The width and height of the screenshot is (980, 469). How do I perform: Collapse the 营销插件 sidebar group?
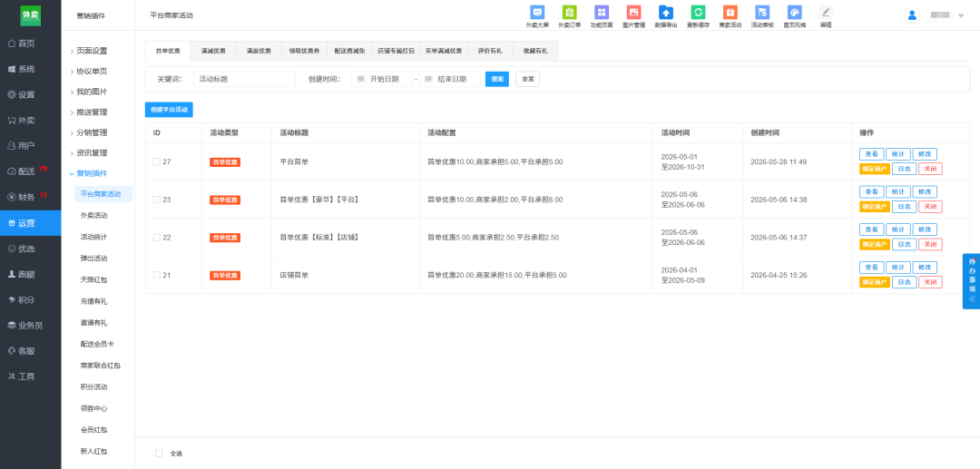pos(92,173)
